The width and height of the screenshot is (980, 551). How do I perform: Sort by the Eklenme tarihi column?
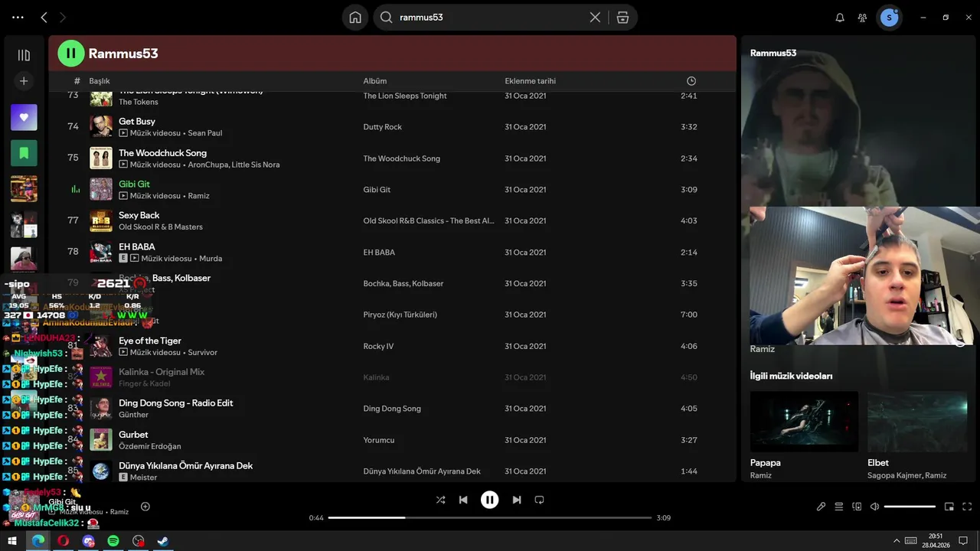[531, 81]
